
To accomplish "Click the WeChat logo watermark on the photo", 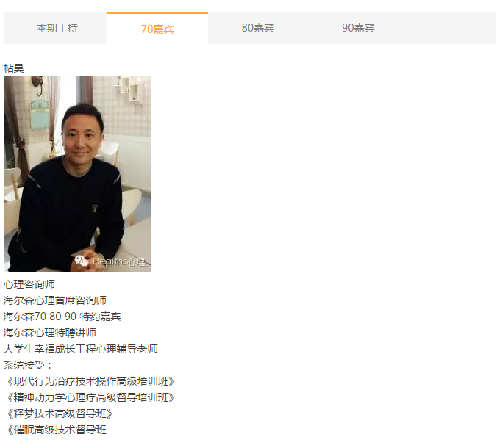I will tap(82, 261).
